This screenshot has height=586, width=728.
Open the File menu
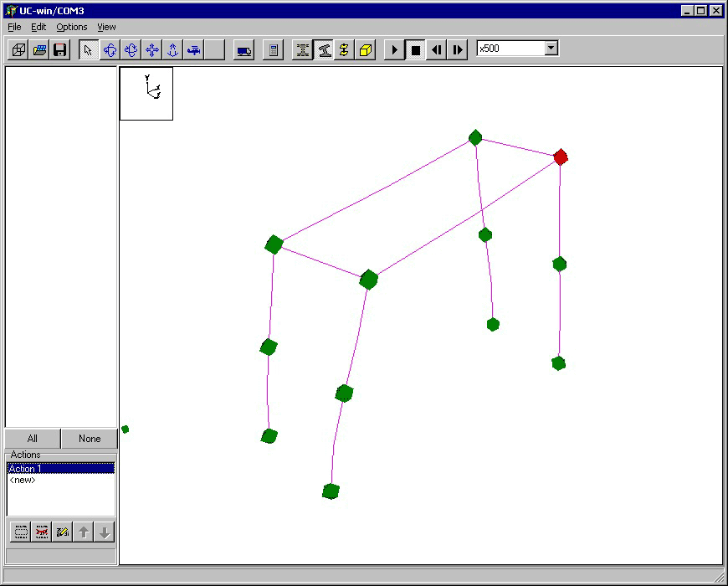pyautogui.click(x=14, y=27)
